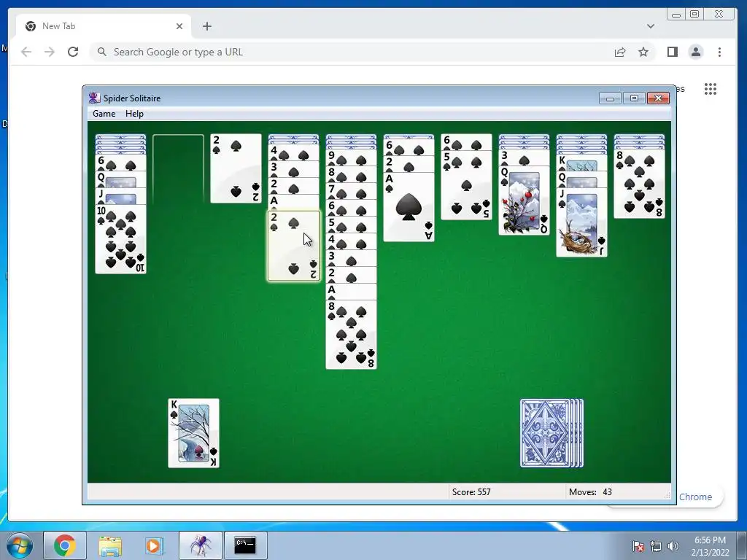Maximize the Spider Solitaire window
The image size is (747, 560).
point(634,98)
